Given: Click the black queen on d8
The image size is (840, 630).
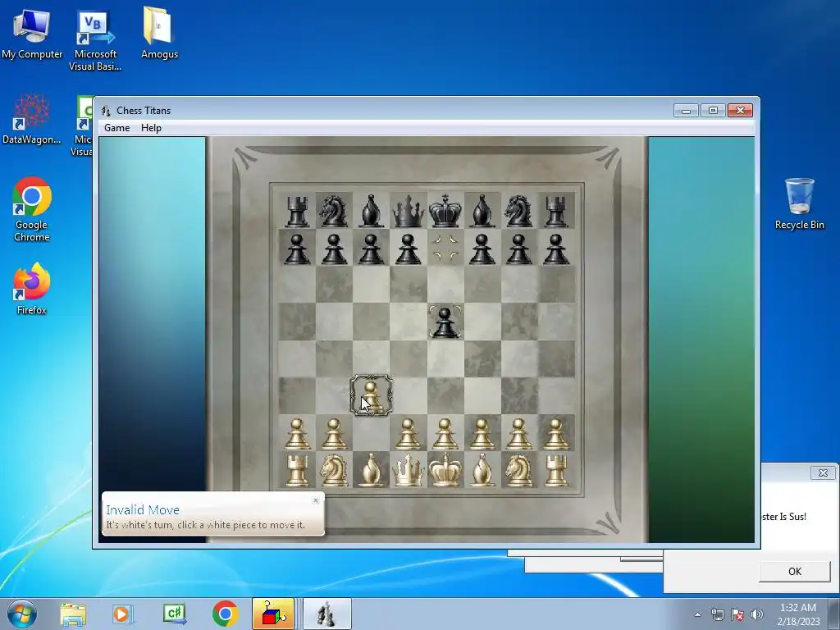Looking at the screenshot, I should (x=408, y=211).
